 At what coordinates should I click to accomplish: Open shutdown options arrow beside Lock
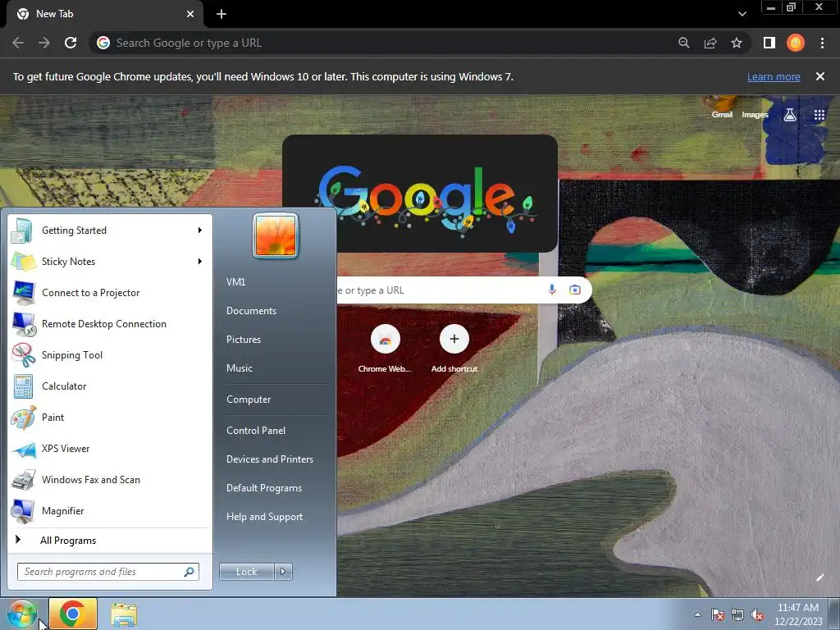pyautogui.click(x=283, y=572)
